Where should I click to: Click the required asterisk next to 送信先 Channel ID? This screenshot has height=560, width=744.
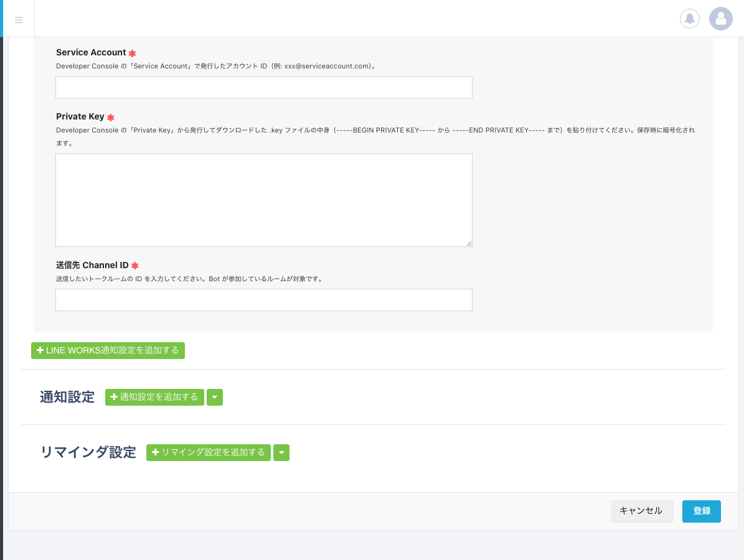click(x=135, y=265)
